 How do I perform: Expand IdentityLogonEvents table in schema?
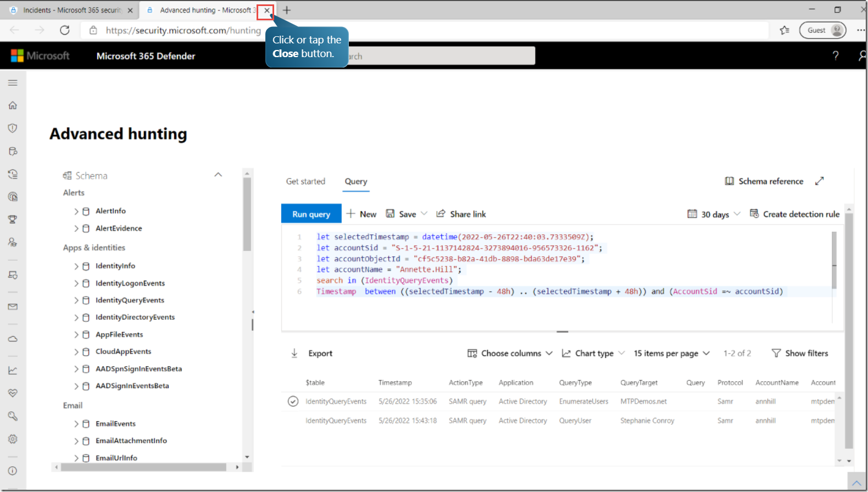(x=76, y=283)
